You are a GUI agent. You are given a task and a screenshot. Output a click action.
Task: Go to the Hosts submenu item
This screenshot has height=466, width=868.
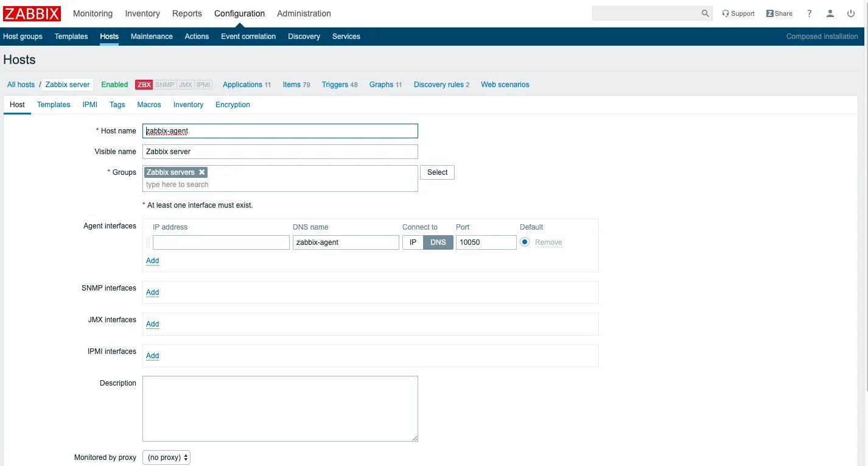109,37
